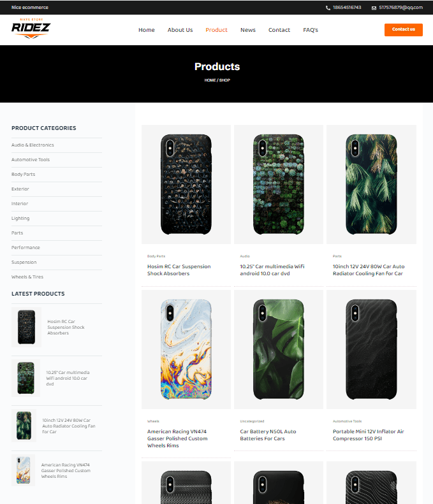433x504 pixels.
Task: Select the Audio & Electronics category
Action: pyautogui.click(x=33, y=145)
